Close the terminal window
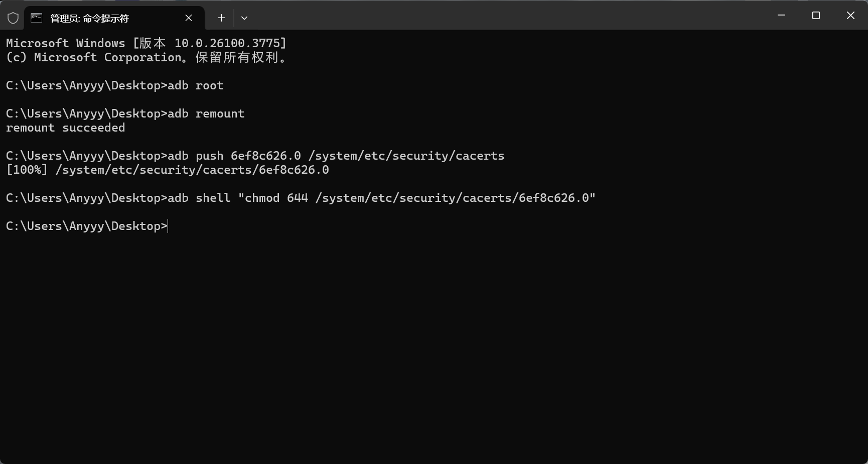Viewport: 868px width, 464px height. pyautogui.click(x=850, y=16)
